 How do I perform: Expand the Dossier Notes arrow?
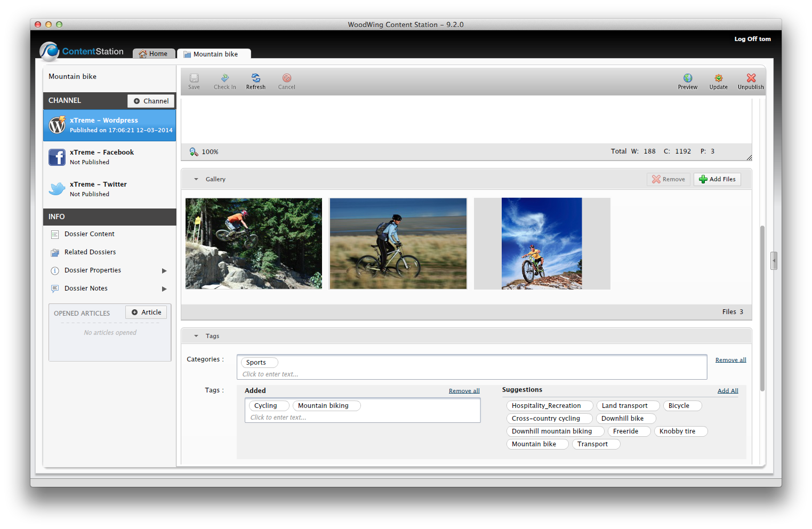click(x=164, y=289)
